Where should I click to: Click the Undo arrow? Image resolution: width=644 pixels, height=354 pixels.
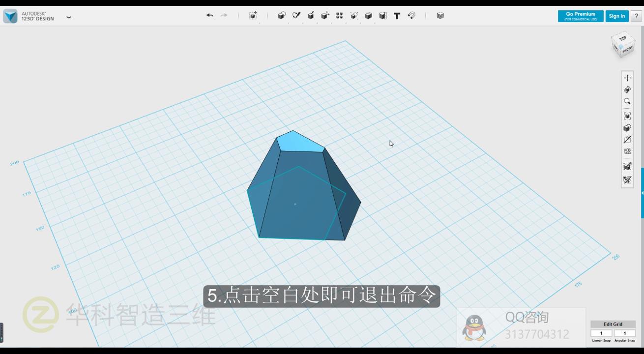pyautogui.click(x=210, y=16)
